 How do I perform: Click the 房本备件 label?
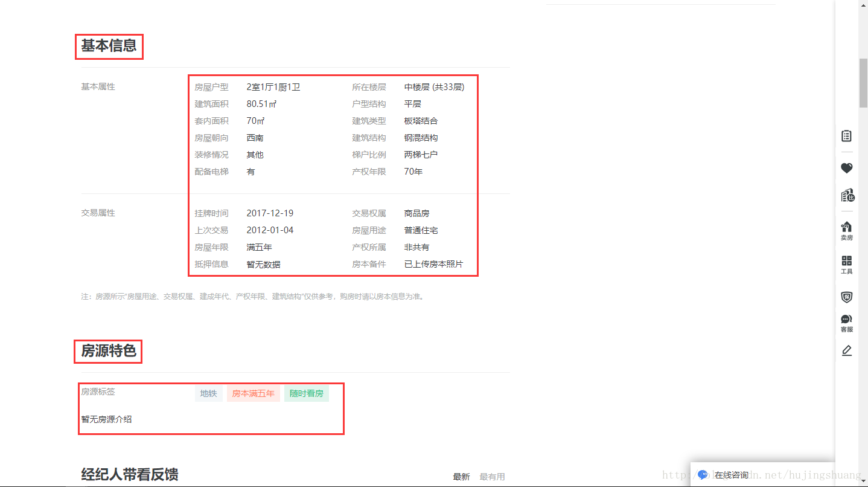click(x=369, y=264)
